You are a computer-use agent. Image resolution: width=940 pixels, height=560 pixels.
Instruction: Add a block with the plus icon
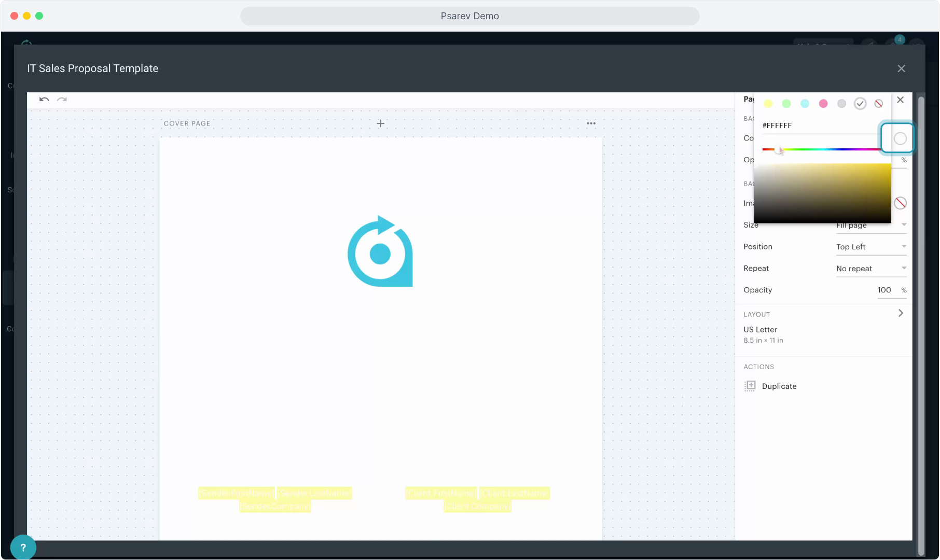pyautogui.click(x=380, y=123)
